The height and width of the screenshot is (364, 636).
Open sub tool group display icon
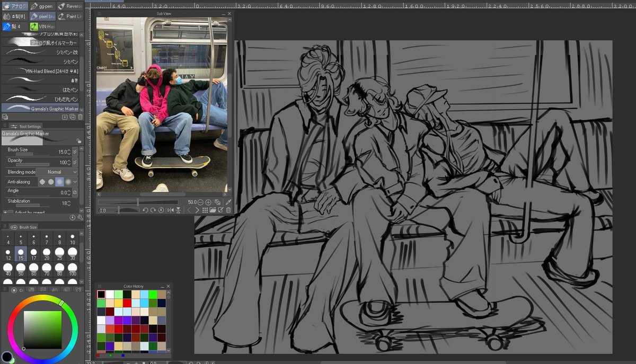point(5,117)
